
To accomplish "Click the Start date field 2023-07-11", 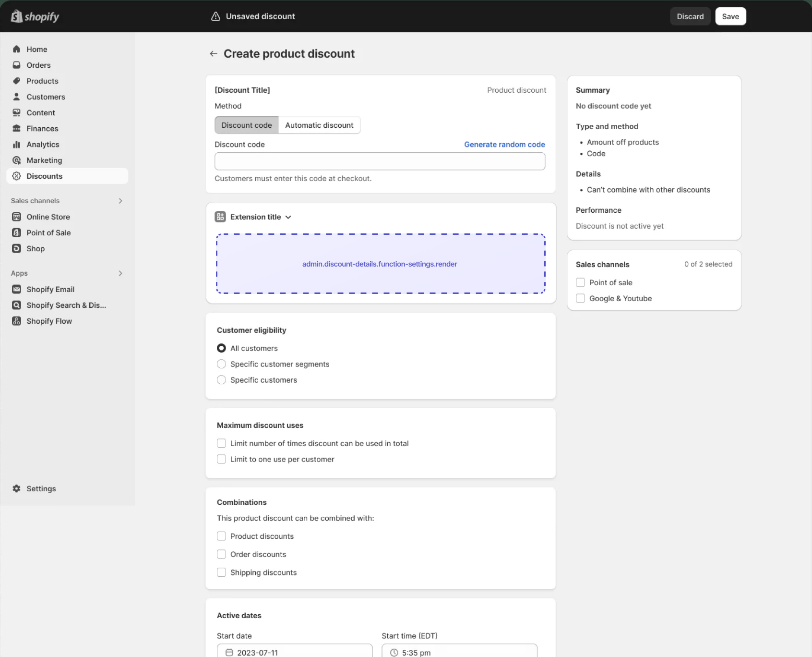I will click(295, 650).
